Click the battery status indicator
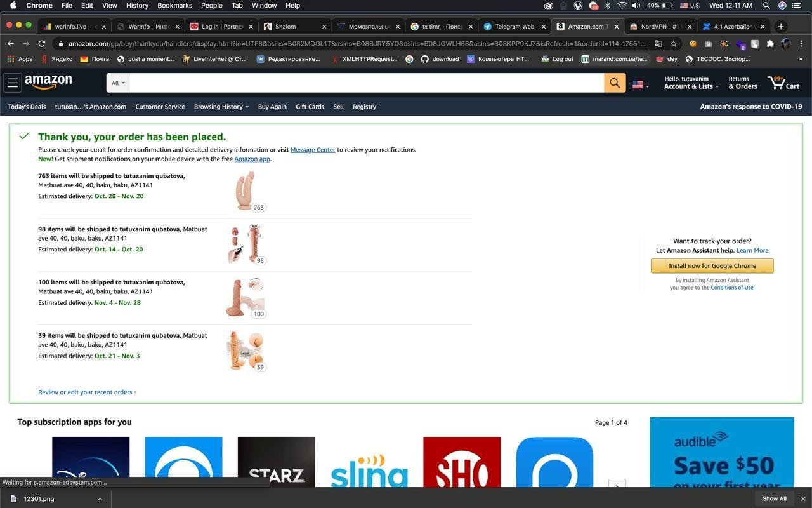 pos(660,5)
